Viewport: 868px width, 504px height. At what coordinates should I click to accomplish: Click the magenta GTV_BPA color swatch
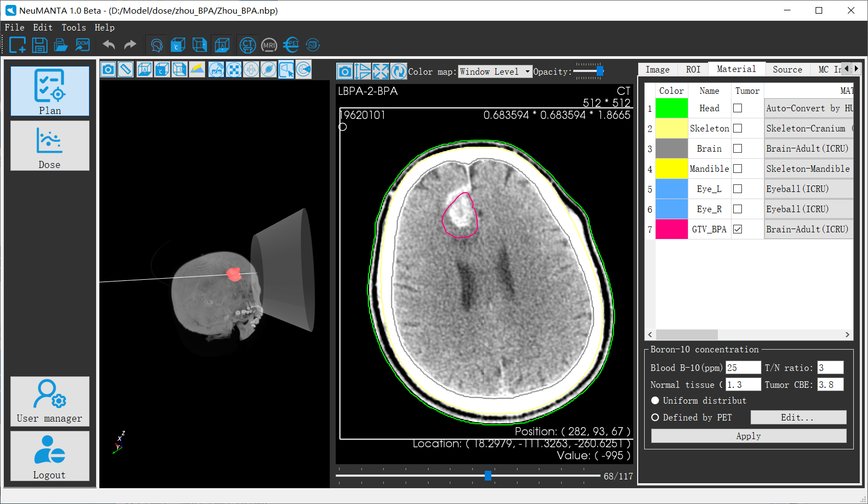pyautogui.click(x=671, y=229)
